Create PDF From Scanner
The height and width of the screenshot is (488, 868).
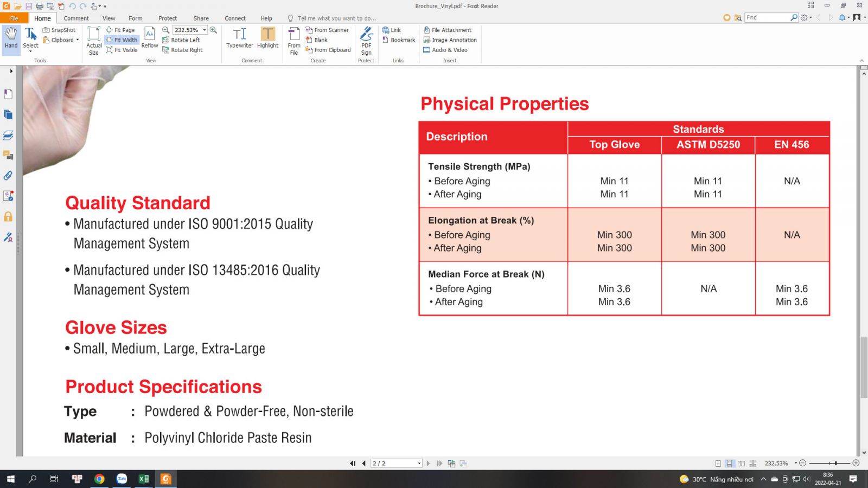point(327,30)
